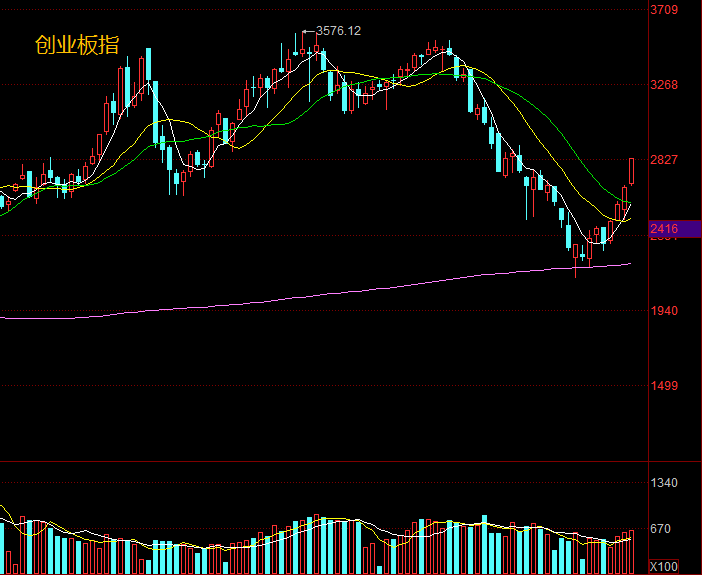
Task: Select the lowest candlestick touching the purple line
Action: 576,256
